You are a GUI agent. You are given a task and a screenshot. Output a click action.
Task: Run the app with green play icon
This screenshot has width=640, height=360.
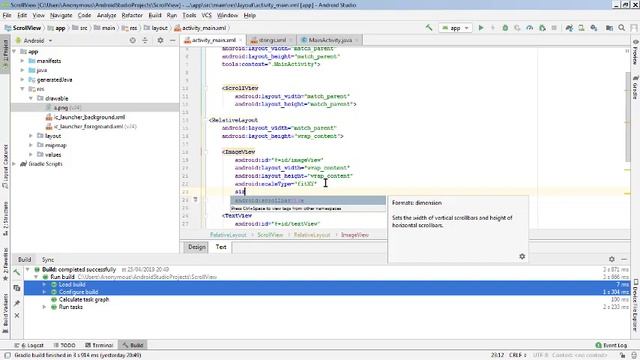(x=481, y=28)
